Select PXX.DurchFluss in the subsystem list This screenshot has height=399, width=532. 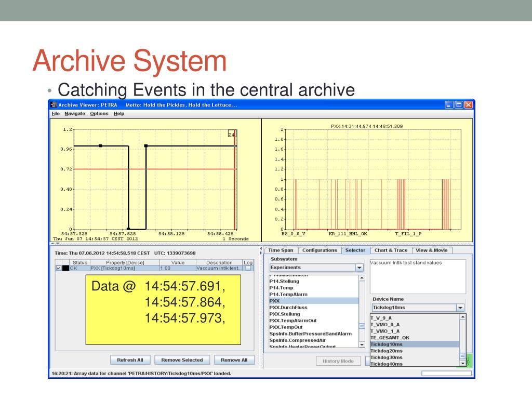314,308
